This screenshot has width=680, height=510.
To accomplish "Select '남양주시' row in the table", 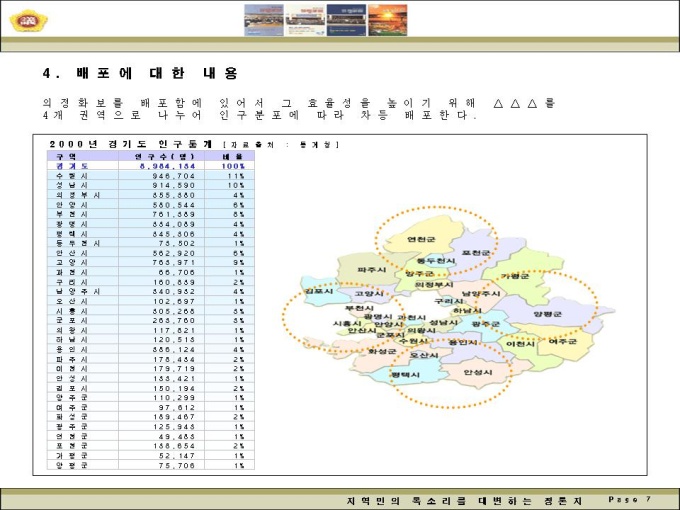I will [x=151, y=291].
